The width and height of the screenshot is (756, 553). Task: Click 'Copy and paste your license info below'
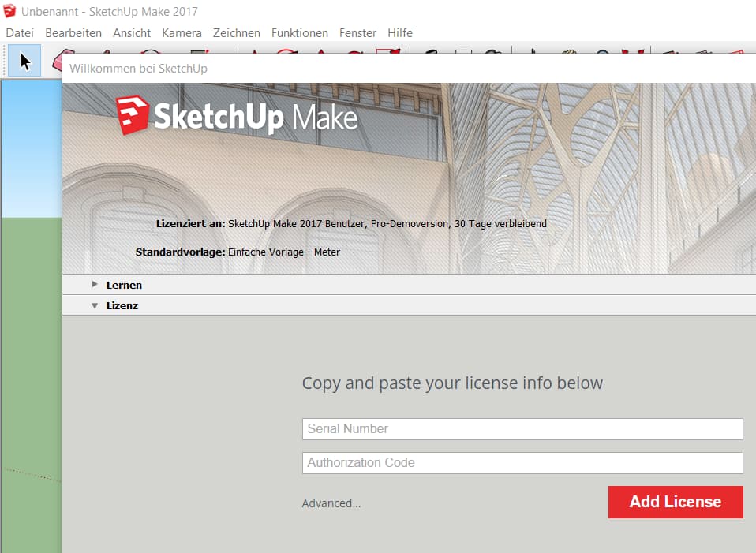click(x=452, y=383)
